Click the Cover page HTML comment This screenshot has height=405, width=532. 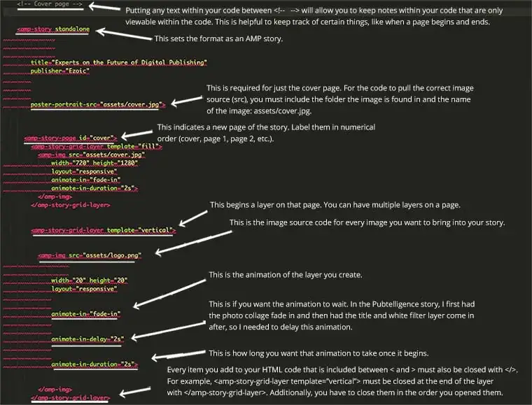50,4
